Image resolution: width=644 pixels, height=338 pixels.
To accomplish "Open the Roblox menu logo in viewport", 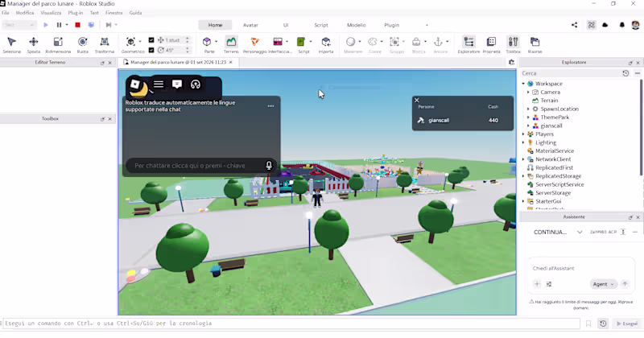I will 135,84.
